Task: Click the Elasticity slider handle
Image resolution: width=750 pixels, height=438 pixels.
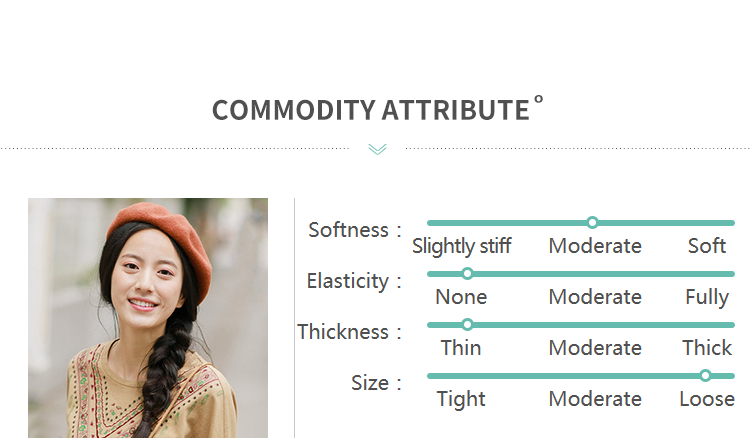Action: (467, 273)
